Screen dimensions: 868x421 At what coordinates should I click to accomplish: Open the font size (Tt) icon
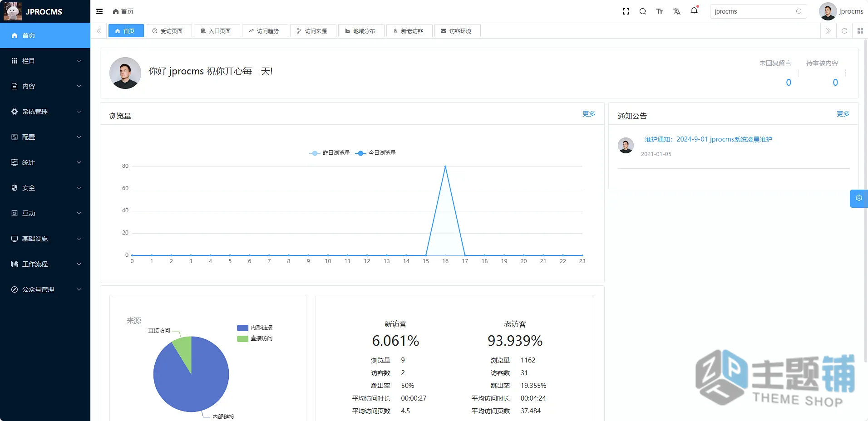[660, 11]
